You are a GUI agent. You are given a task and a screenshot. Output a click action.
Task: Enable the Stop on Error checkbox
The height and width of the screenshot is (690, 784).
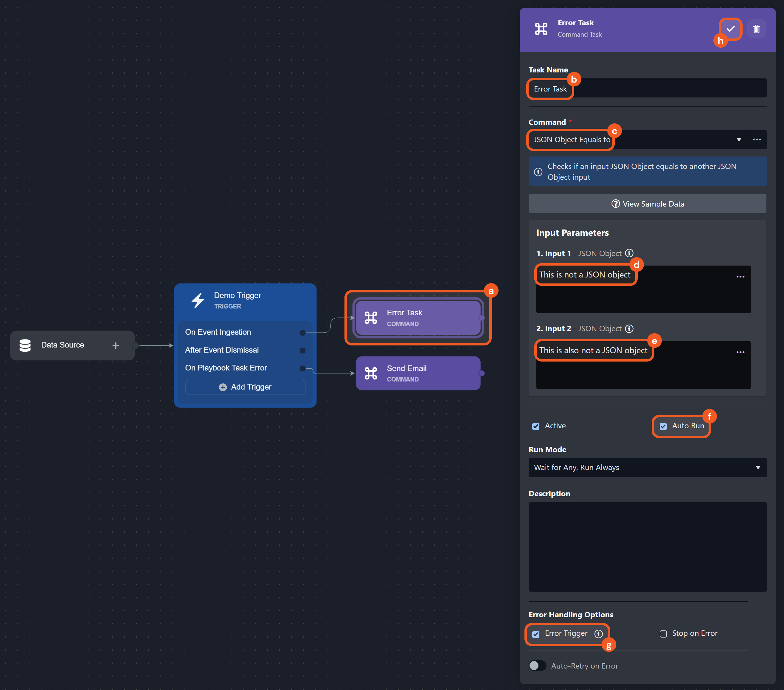[x=663, y=634]
